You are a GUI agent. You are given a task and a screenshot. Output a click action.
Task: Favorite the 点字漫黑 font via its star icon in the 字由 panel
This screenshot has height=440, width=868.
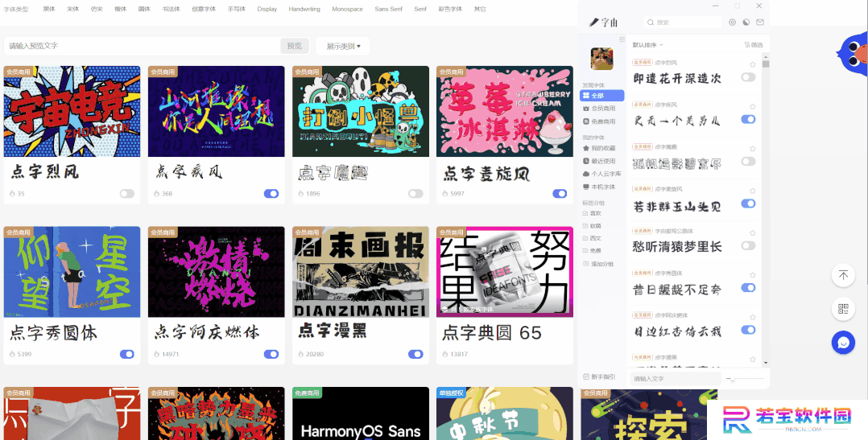752,359
